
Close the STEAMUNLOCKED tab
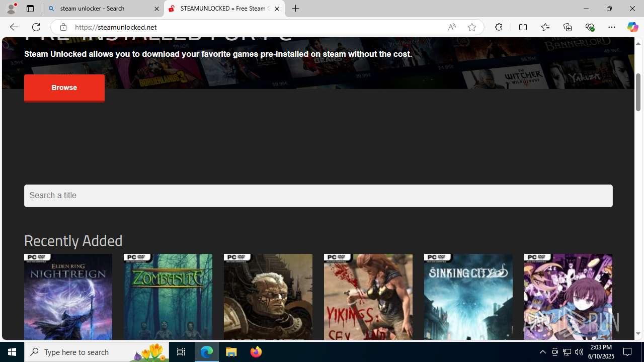pos(277,9)
